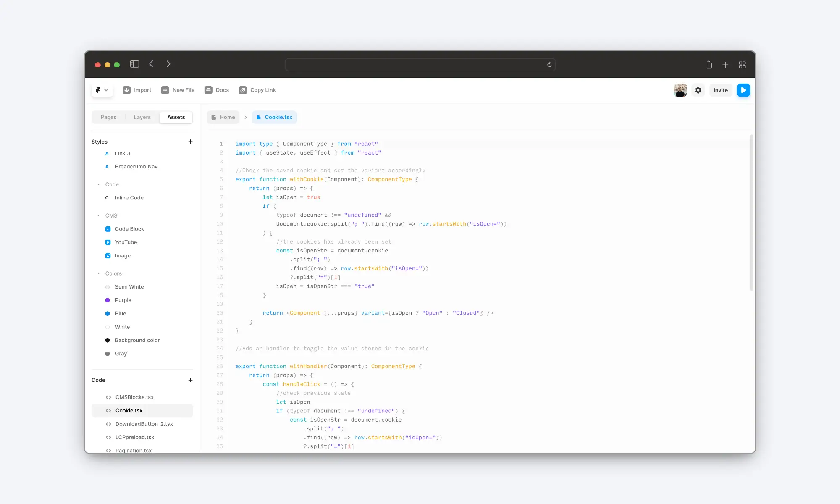Image resolution: width=840 pixels, height=504 pixels.
Task: Click the New File button
Action: 178,90
